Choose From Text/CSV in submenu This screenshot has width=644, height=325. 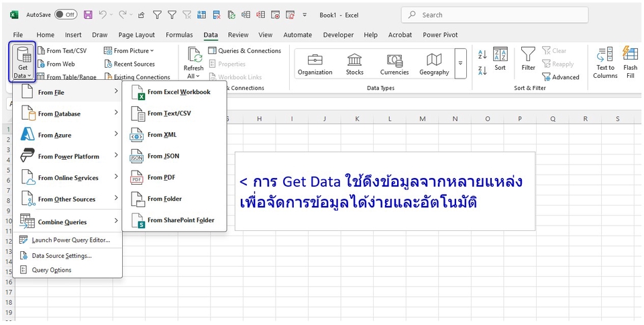tap(174, 113)
